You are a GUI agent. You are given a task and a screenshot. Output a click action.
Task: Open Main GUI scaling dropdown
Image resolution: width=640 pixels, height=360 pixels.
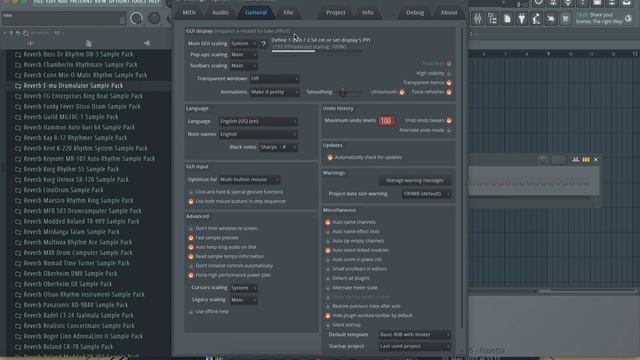(244, 44)
